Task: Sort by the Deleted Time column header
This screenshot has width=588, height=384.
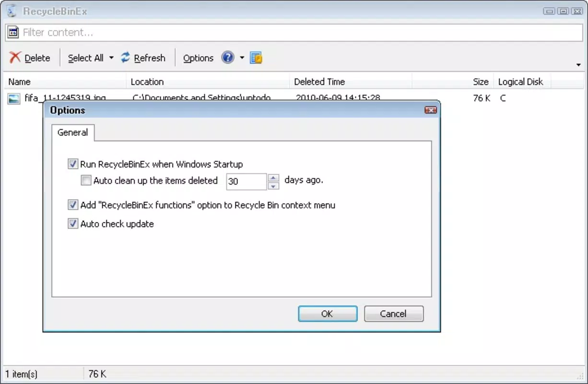Action: click(351, 82)
